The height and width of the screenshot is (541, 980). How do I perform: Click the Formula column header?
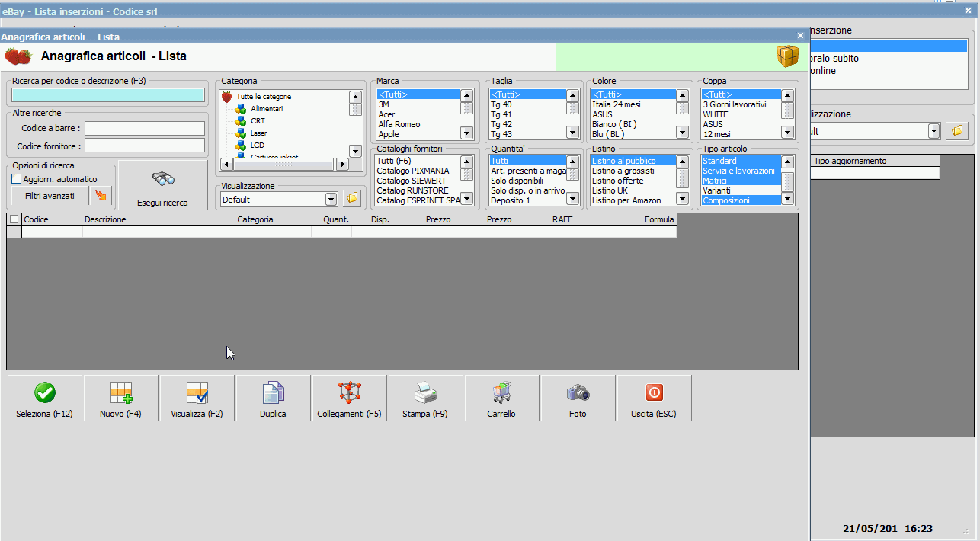(x=626, y=219)
